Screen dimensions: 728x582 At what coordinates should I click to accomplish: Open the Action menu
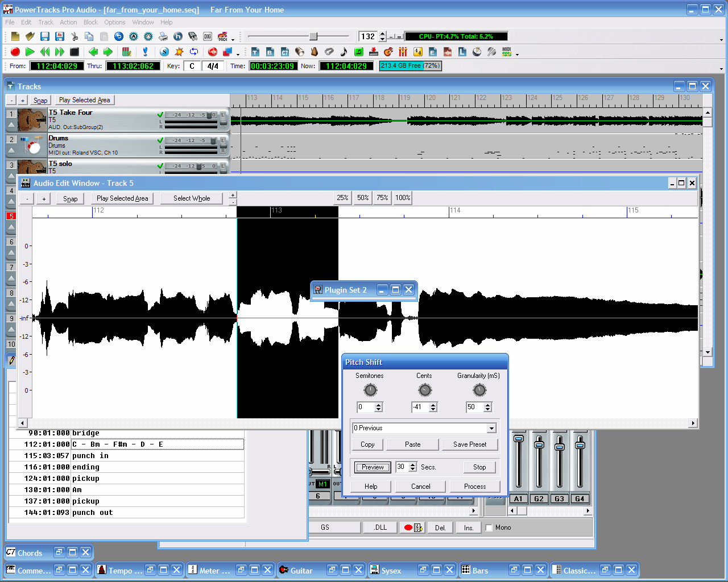coord(69,22)
